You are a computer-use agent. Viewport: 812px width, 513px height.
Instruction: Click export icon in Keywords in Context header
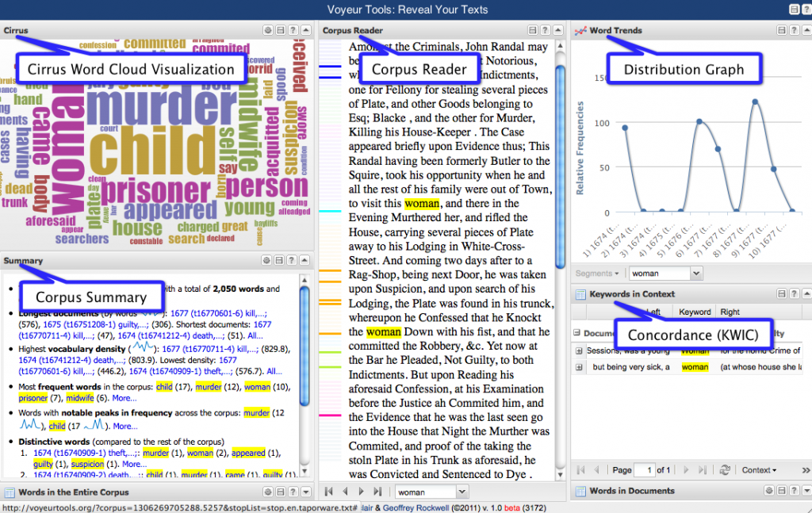[x=781, y=294]
